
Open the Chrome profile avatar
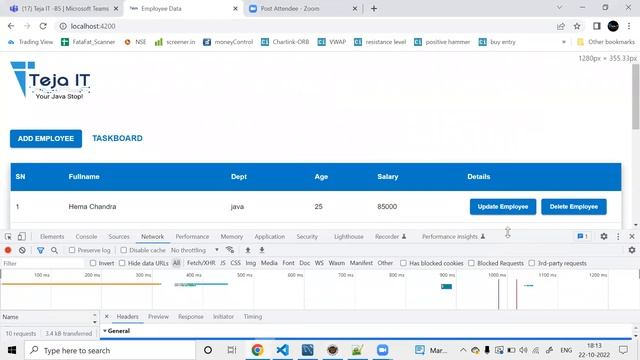pyautogui.click(x=613, y=26)
